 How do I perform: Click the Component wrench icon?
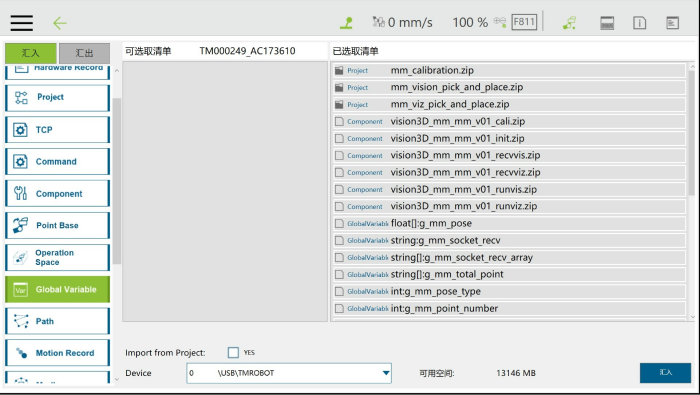pyautogui.click(x=21, y=193)
